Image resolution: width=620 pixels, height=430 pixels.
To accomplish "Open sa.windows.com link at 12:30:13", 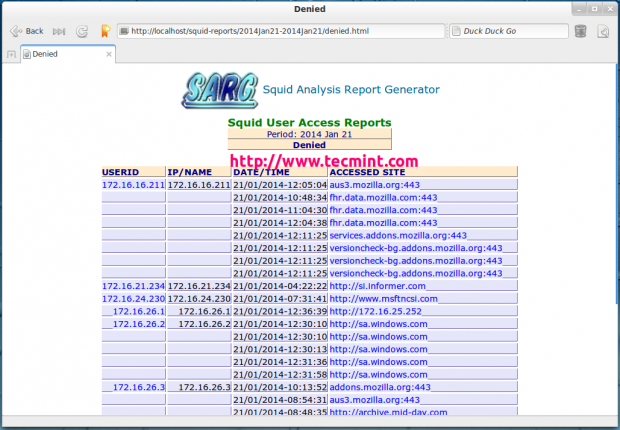I will (x=378, y=349).
